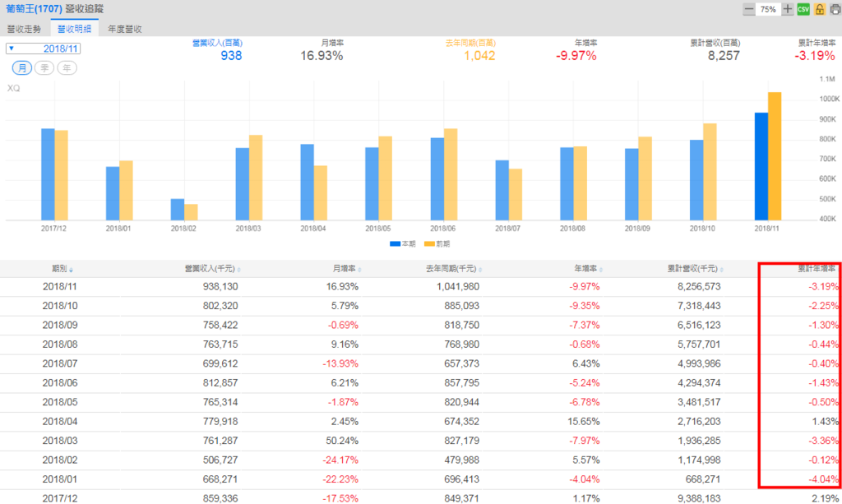
Task: Click the -13.93% monthly growth cell
Action: [x=340, y=364]
